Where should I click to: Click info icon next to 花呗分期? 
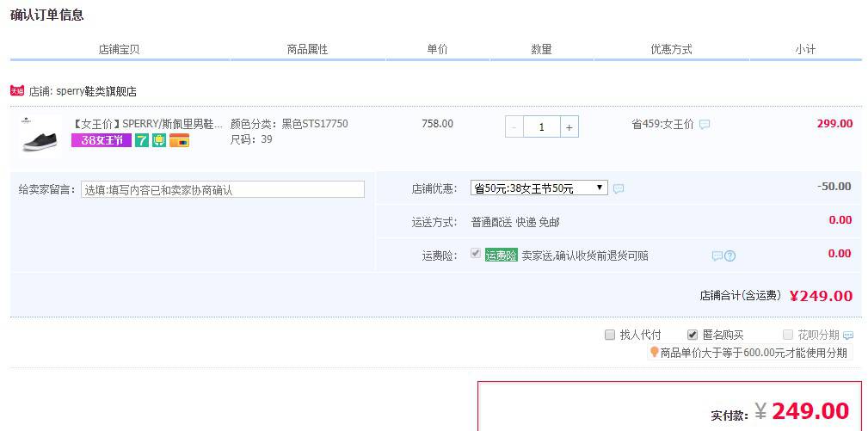[848, 336]
